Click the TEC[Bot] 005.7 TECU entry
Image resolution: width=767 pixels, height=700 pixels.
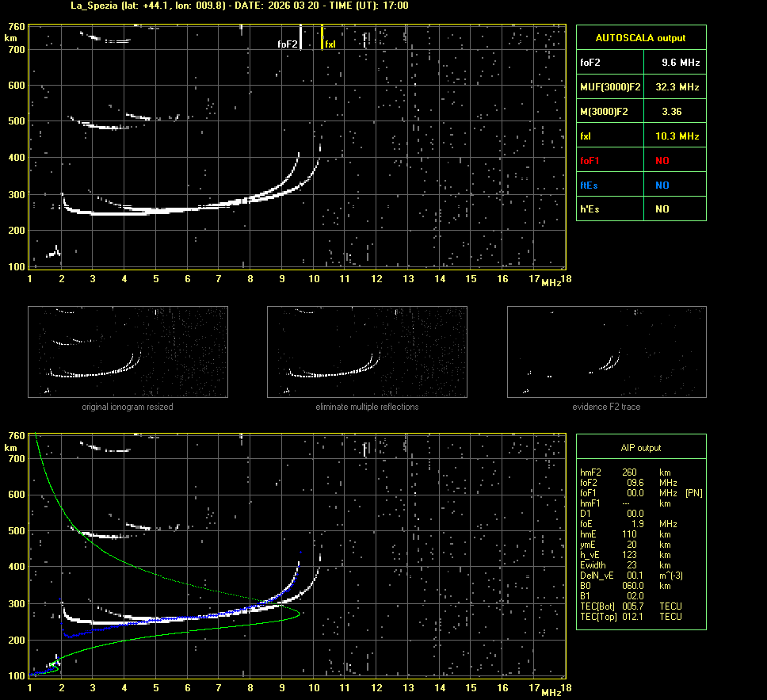(631, 606)
